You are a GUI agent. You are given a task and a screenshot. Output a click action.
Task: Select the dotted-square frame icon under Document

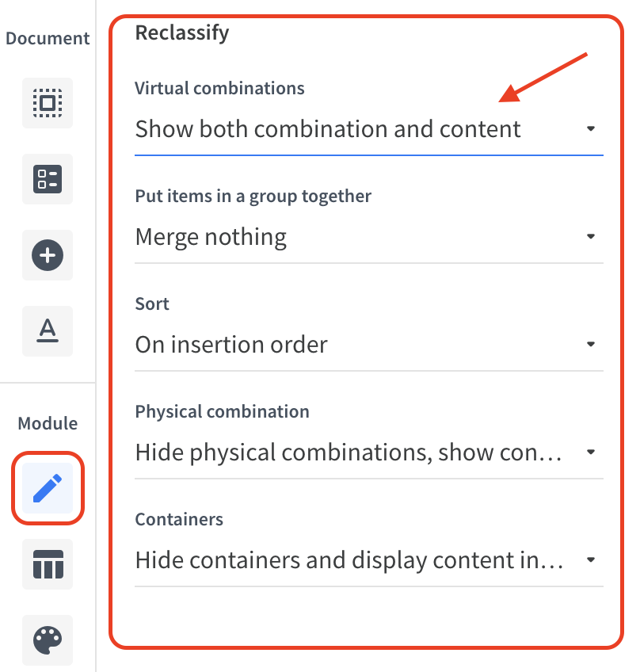(x=48, y=103)
